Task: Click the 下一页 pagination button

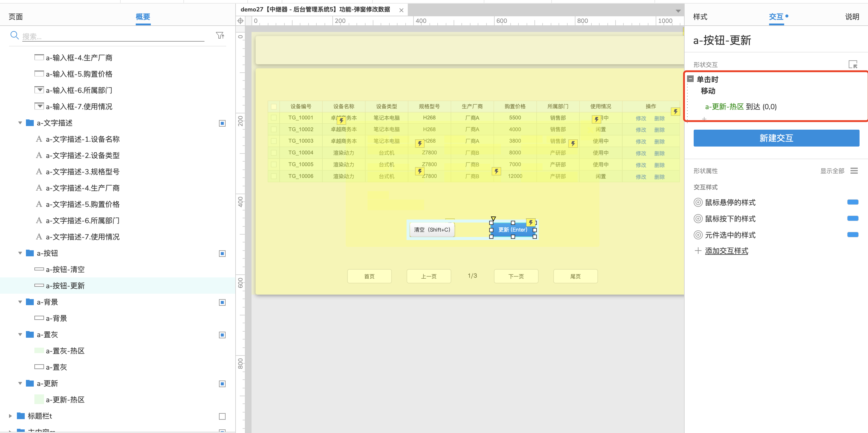Action: pos(516,276)
